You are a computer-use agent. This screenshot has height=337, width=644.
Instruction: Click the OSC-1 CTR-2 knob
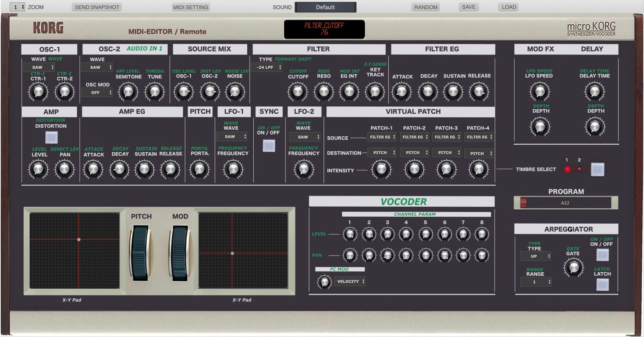click(x=64, y=91)
